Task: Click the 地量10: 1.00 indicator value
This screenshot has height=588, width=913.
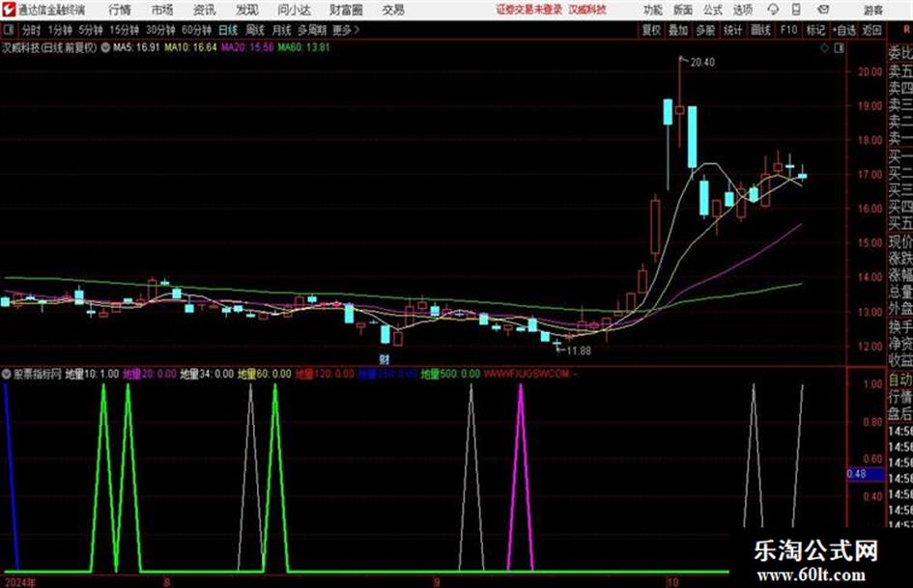Action: coord(92,375)
